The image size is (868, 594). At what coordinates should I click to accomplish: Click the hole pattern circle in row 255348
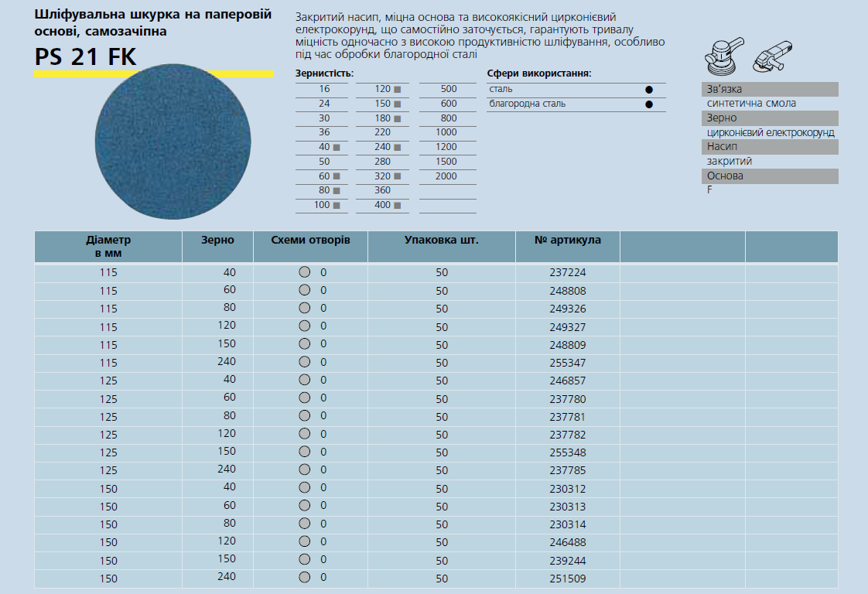(305, 452)
